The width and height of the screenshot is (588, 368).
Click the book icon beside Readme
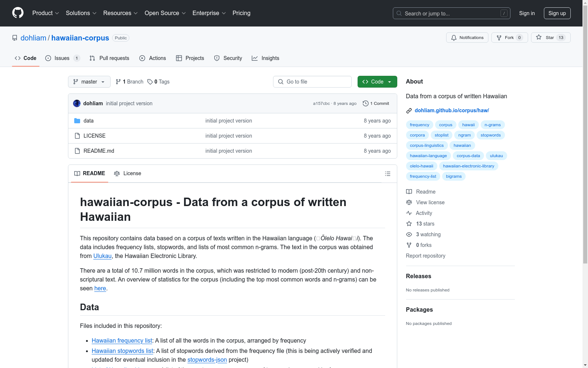[409, 192]
